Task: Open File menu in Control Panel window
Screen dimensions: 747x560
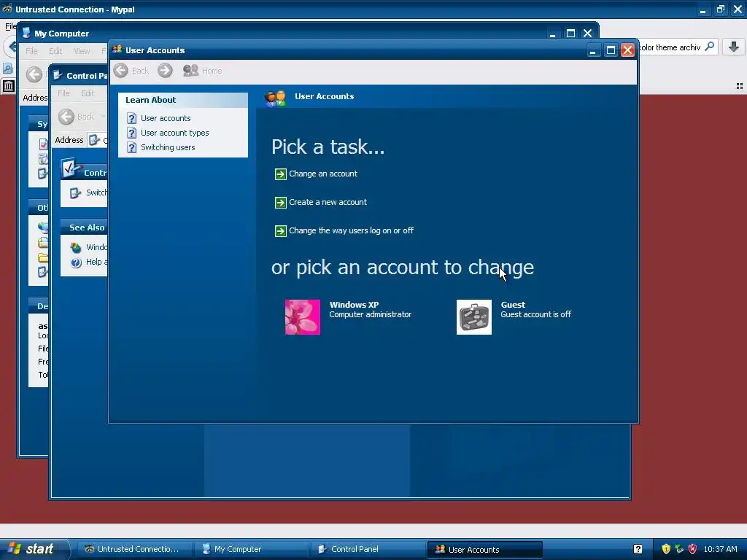Action: (x=63, y=93)
